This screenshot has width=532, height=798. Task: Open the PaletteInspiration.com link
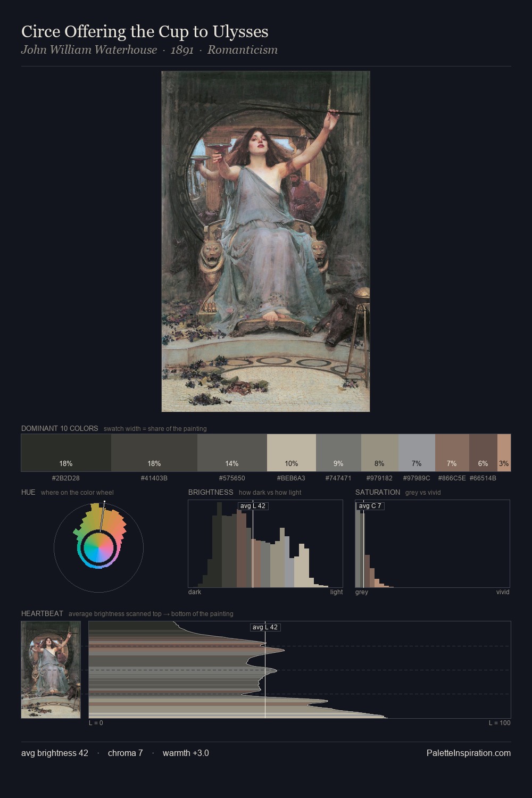(x=469, y=753)
